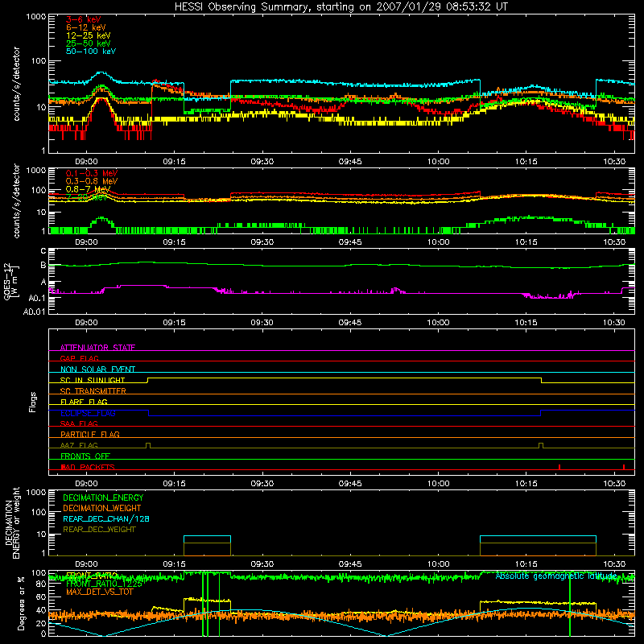The width and height of the screenshot is (644, 644).
Task: Select the 'SC_IN_SUNLIGHT' flag label
Action: (93, 380)
